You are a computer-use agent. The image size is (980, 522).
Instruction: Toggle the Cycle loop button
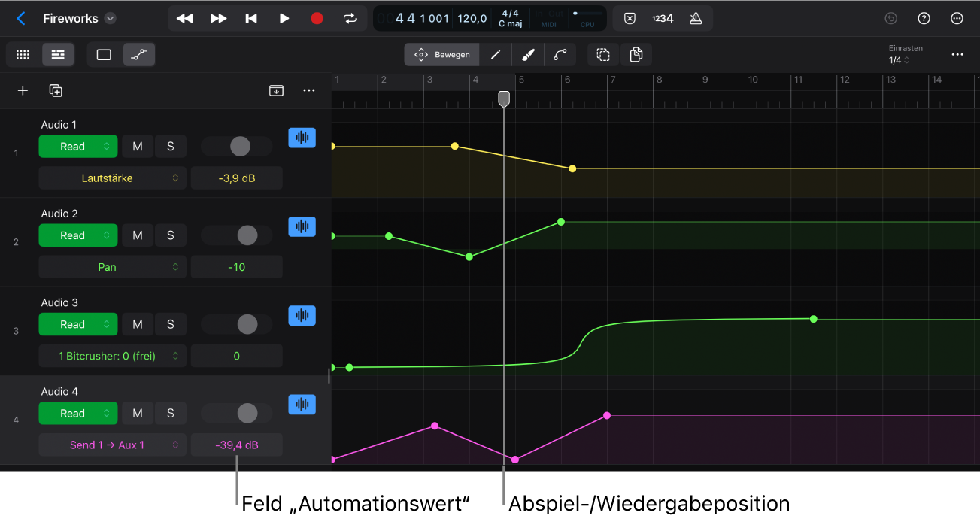[x=350, y=18]
